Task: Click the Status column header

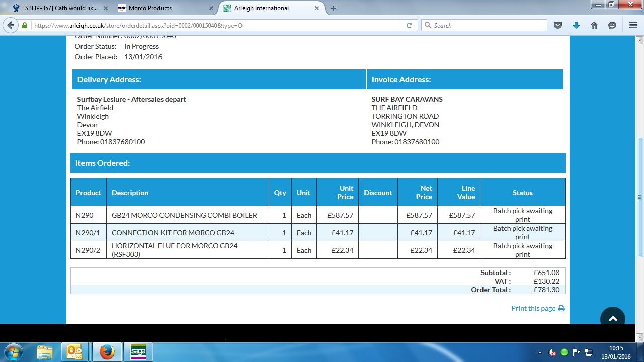Action: pyautogui.click(x=523, y=193)
